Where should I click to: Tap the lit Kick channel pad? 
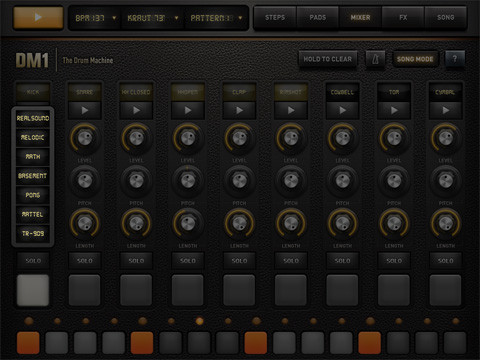[x=33, y=290]
